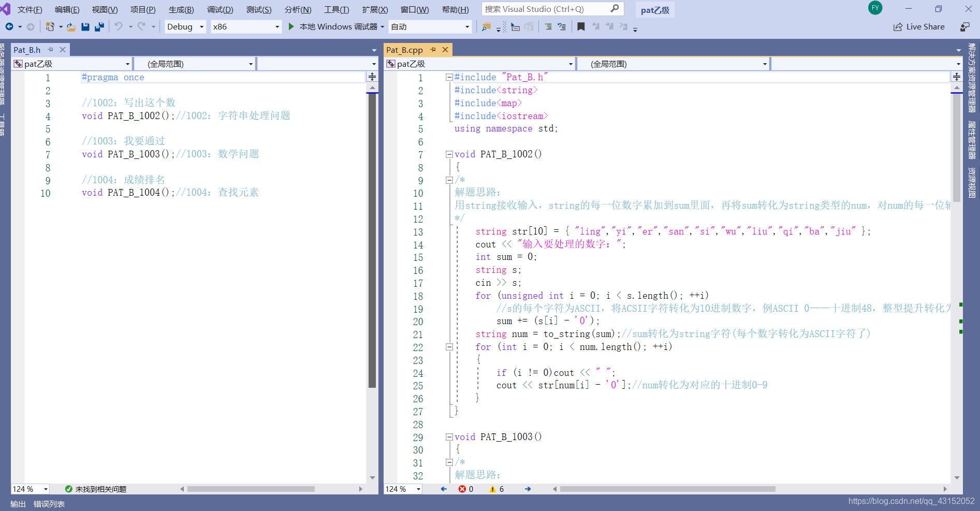This screenshot has width=980, height=511.
Task: Go to next issue with the right arrow
Action: [x=528, y=489]
